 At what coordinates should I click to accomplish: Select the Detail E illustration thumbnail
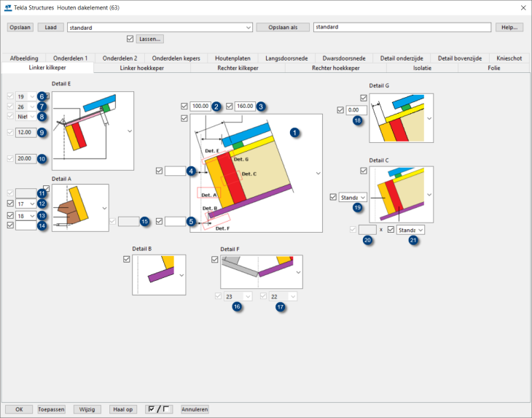click(x=93, y=131)
